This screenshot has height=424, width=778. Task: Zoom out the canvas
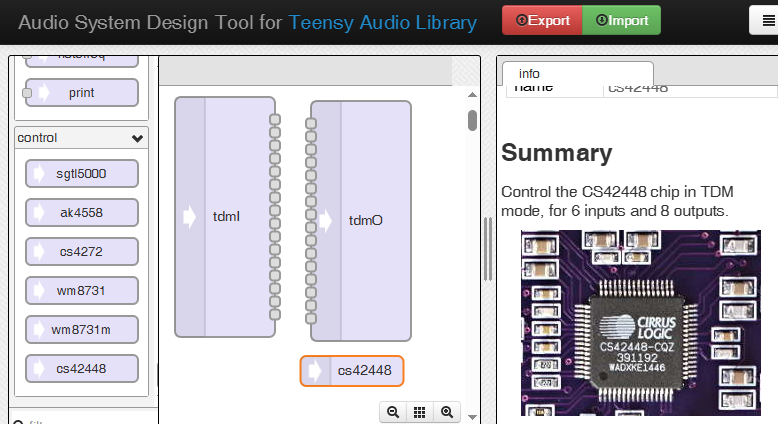(x=393, y=412)
